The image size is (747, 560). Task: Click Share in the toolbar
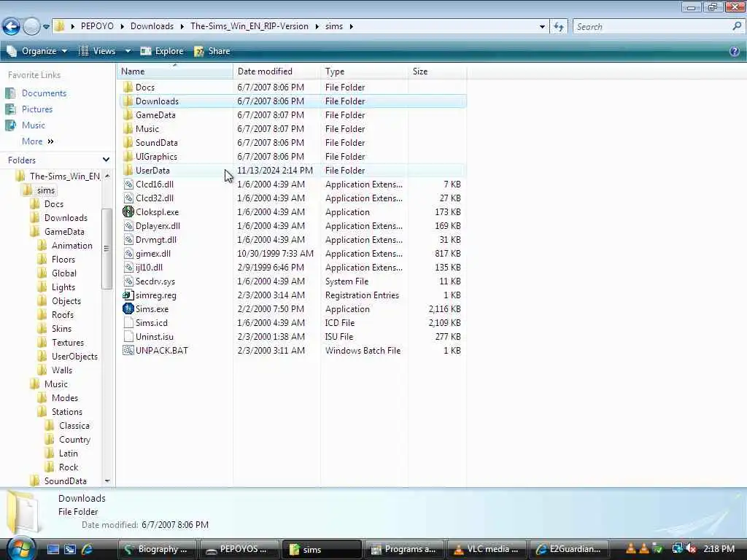pyautogui.click(x=212, y=51)
